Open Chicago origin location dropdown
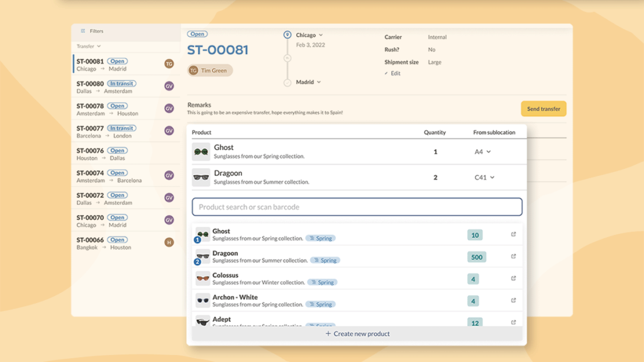This screenshot has height=362, width=644. pos(309,35)
